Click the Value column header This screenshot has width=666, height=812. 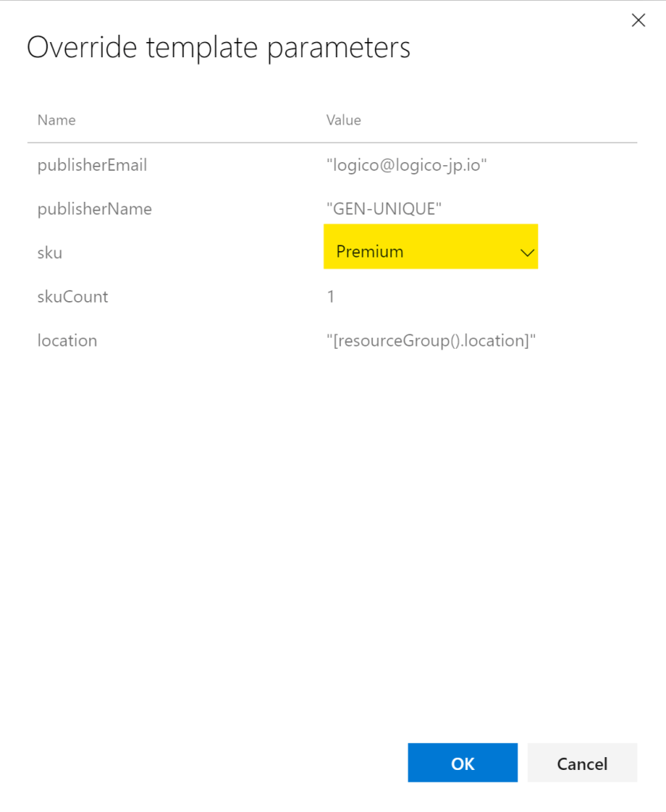(343, 120)
